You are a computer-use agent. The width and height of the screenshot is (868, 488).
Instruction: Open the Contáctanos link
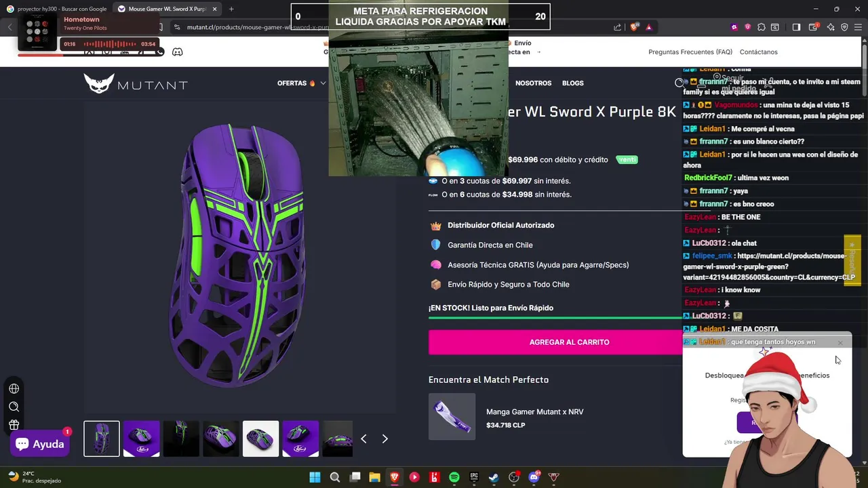tap(759, 52)
